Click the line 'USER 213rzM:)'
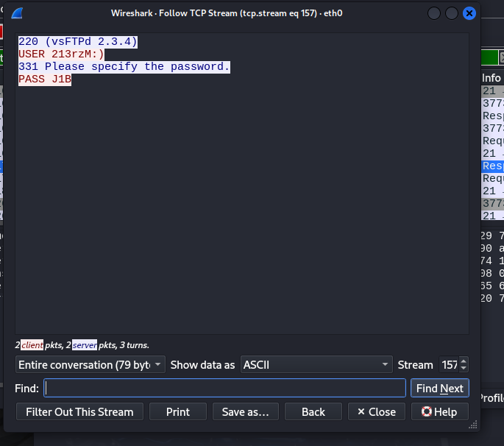 pos(61,54)
